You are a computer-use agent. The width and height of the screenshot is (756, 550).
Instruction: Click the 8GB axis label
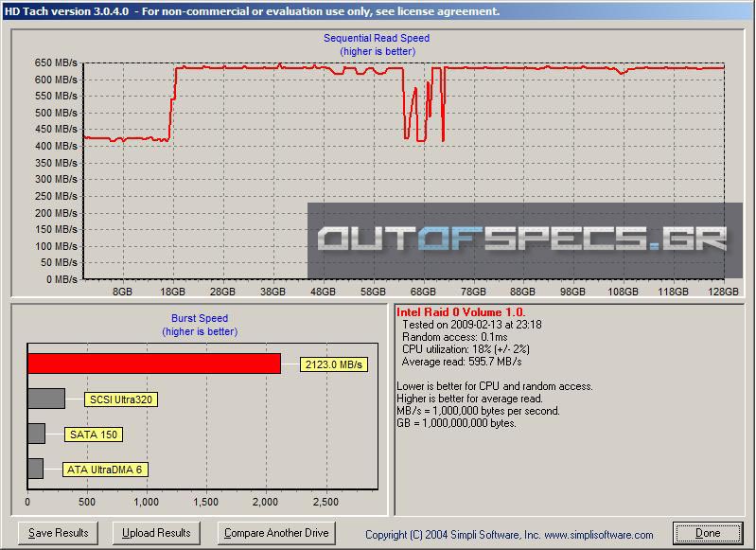[122, 292]
